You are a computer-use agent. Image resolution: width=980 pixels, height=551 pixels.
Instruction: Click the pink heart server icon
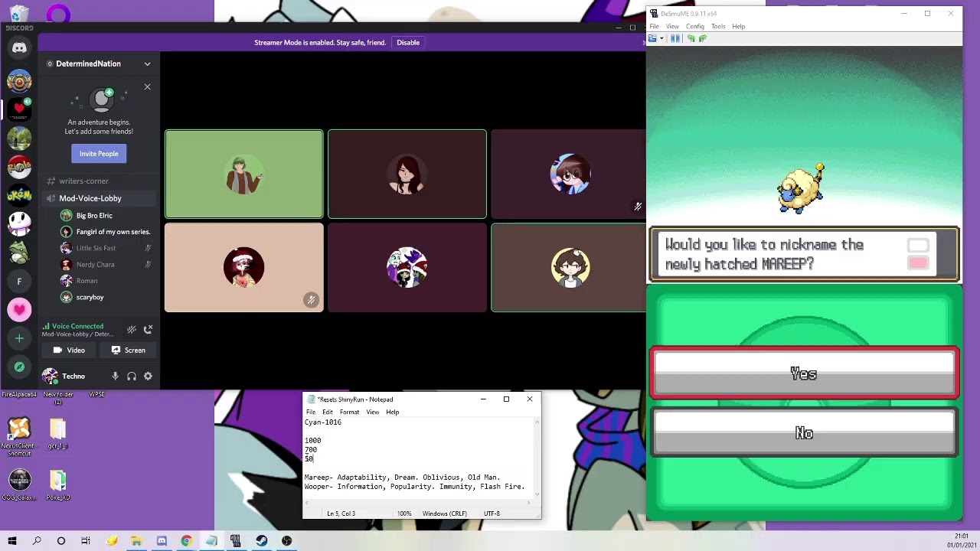19,309
